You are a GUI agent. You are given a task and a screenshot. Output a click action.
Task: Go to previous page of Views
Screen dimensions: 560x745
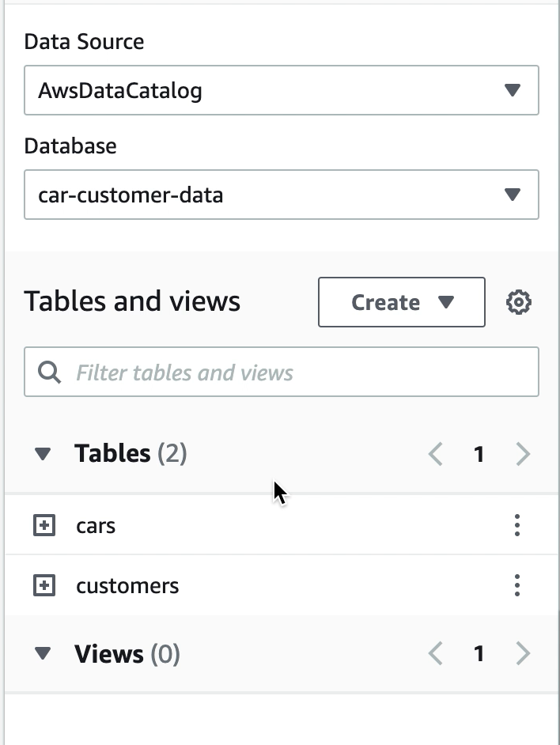tap(435, 654)
